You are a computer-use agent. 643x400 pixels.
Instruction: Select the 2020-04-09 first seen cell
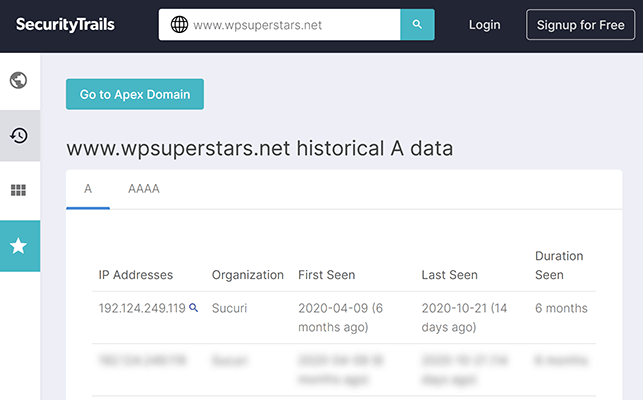(x=340, y=318)
